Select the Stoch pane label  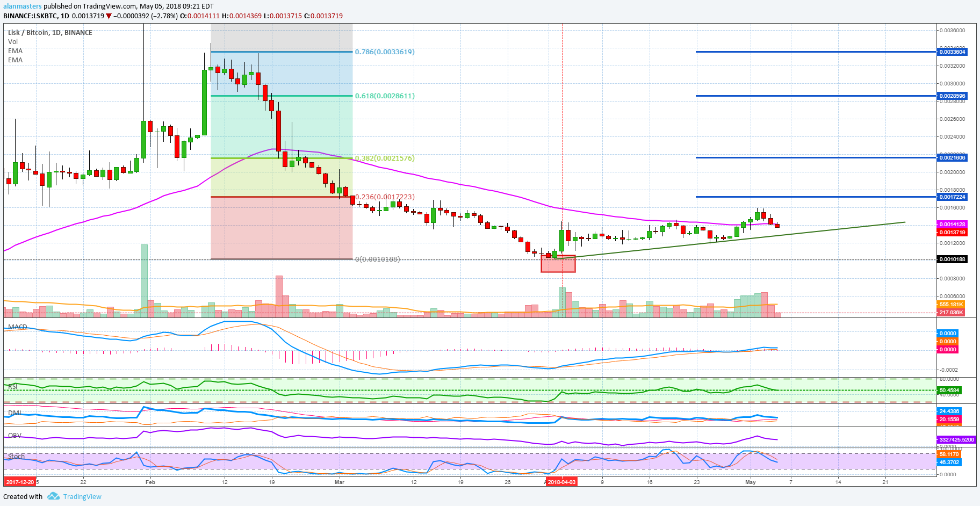pyautogui.click(x=16, y=457)
